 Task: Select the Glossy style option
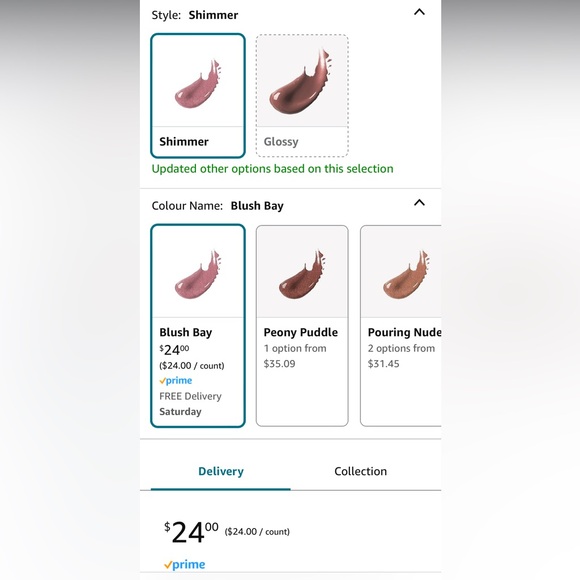pyautogui.click(x=302, y=95)
